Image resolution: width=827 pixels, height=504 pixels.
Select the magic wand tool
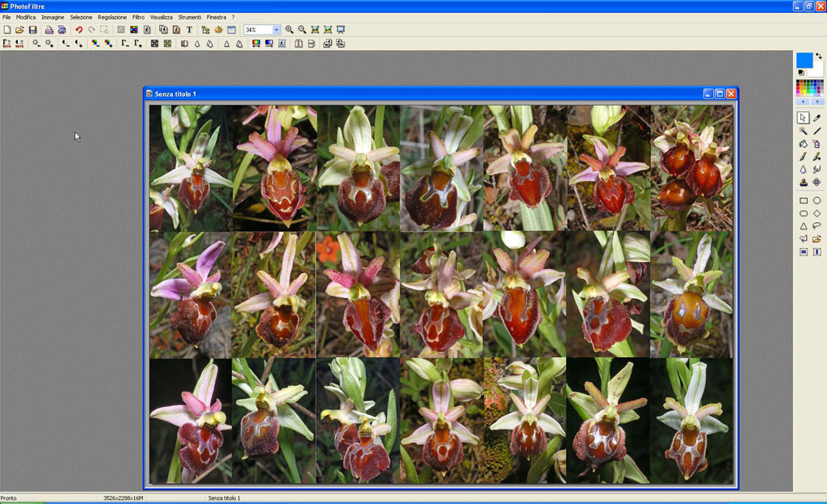(x=803, y=131)
